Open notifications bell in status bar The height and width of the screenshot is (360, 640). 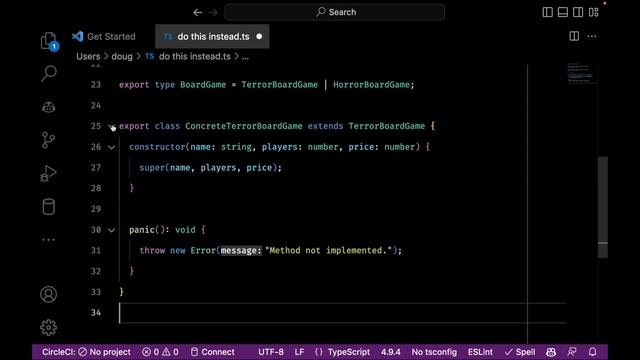593,352
